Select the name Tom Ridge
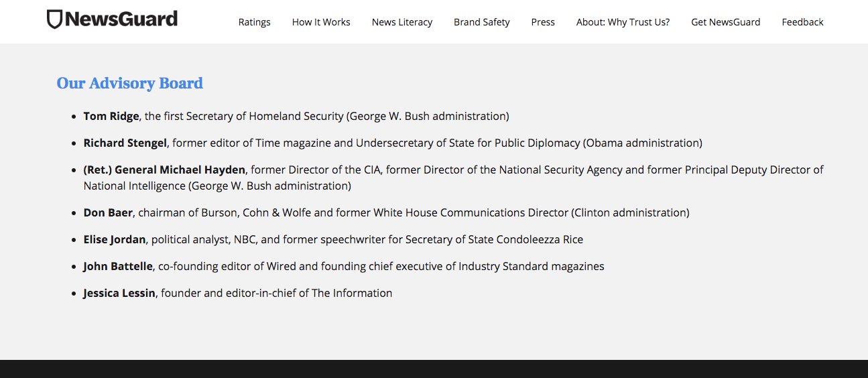 111,116
